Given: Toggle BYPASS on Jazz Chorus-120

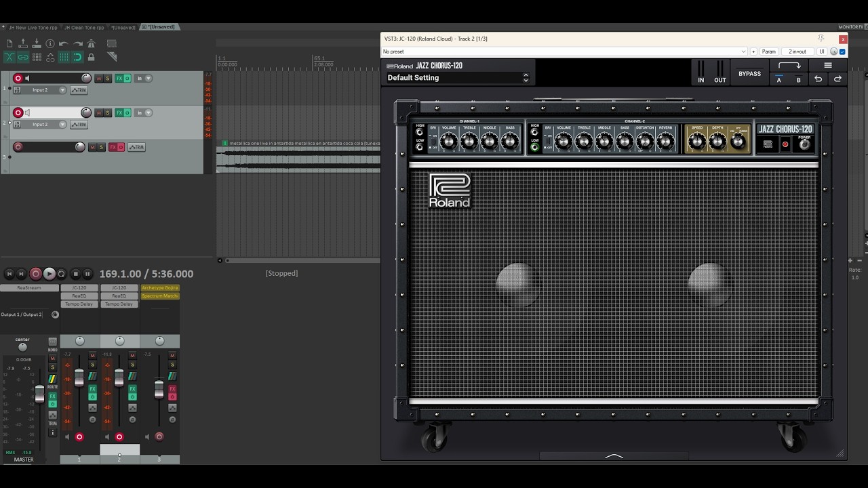Looking at the screenshot, I should click(749, 74).
